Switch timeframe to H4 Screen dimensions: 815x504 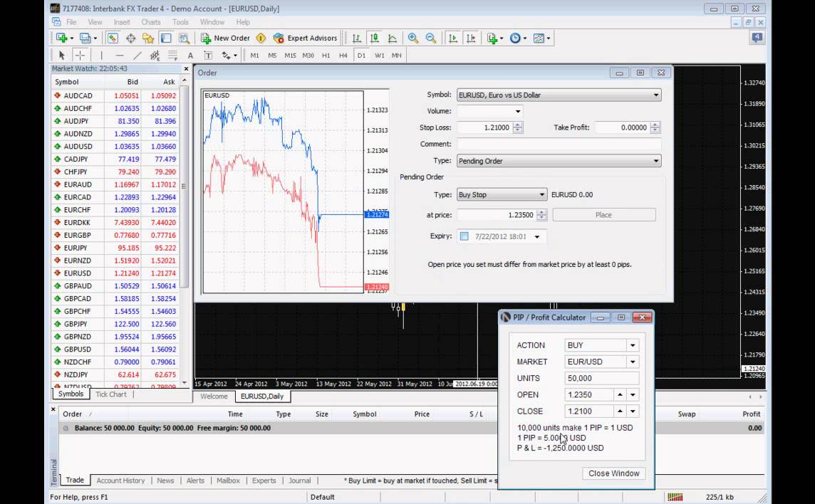tap(343, 55)
